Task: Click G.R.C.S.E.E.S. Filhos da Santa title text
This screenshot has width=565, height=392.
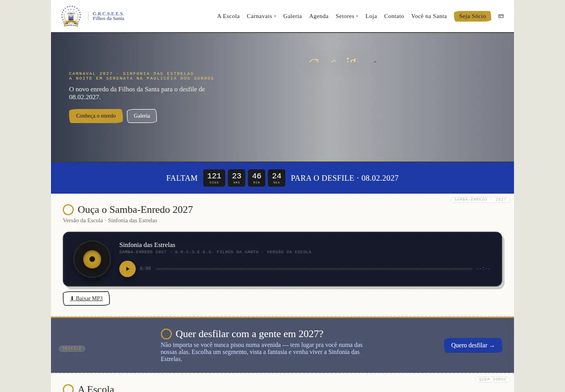Action: point(108,16)
